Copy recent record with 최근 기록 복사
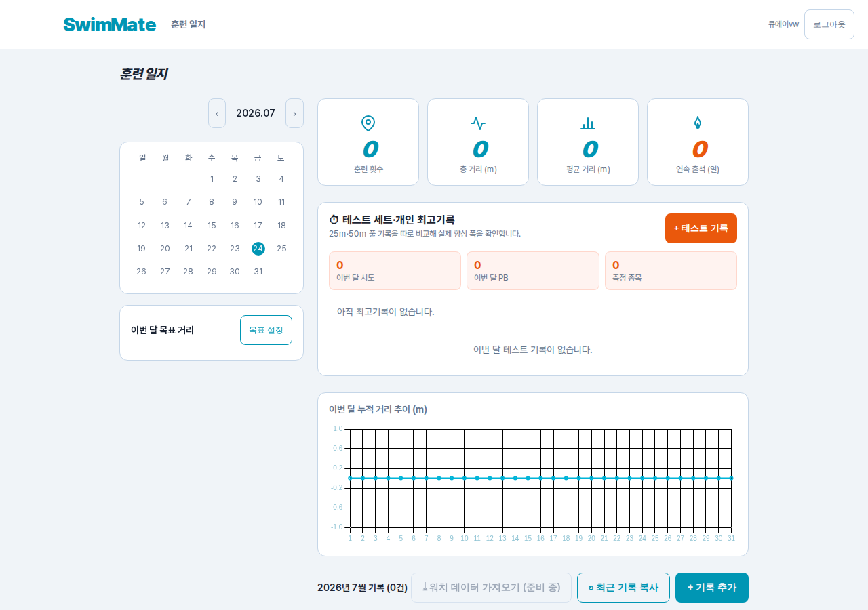 pyautogui.click(x=623, y=588)
